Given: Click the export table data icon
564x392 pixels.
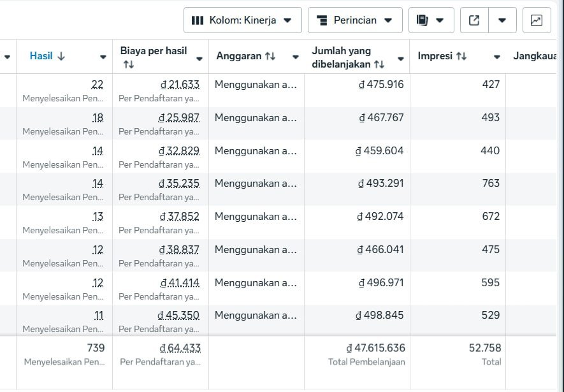Looking at the screenshot, I should coord(474,20).
